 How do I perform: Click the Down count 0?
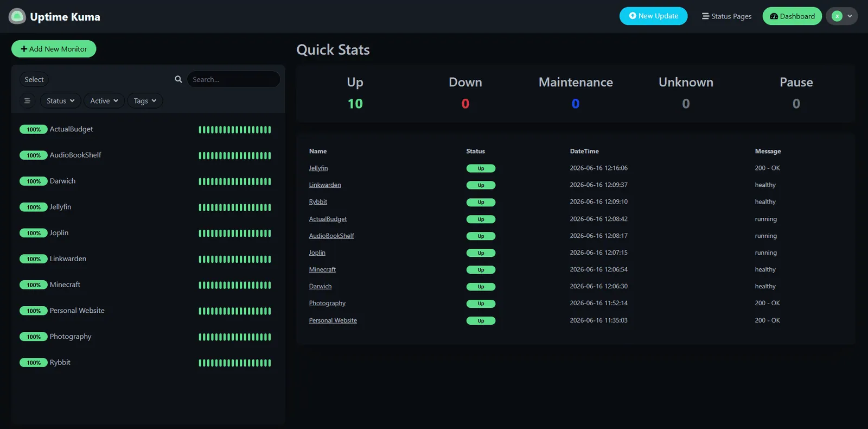(465, 104)
